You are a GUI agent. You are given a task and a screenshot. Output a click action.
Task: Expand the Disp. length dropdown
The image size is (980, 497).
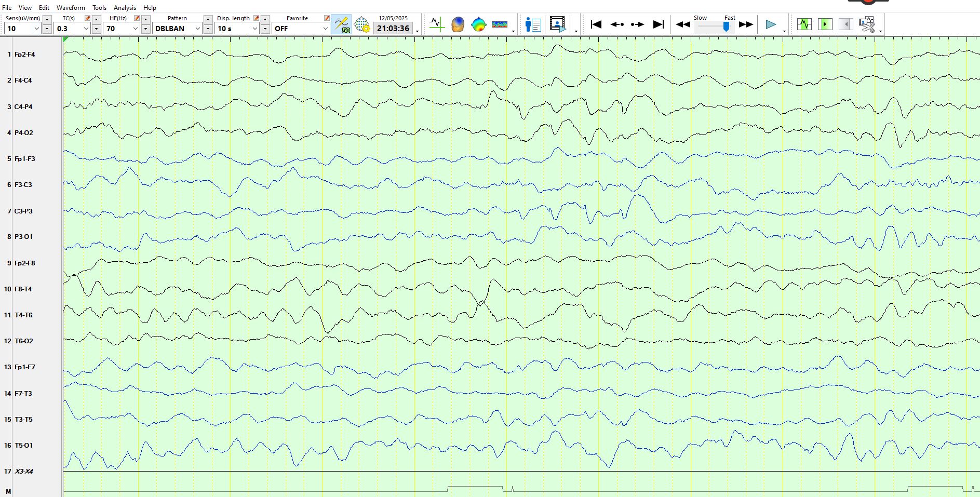(254, 29)
